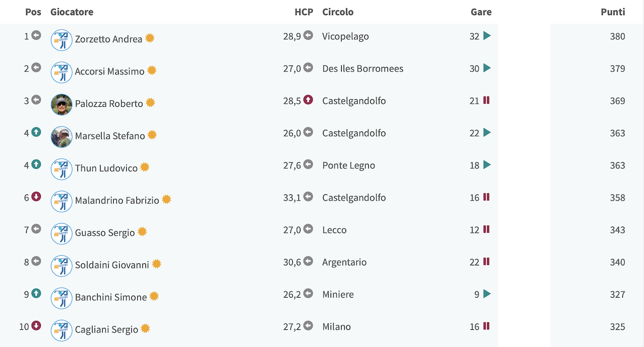Toggle the pause icon beside Soldaini's 22 gare
The image size is (644, 347).
point(487,261)
